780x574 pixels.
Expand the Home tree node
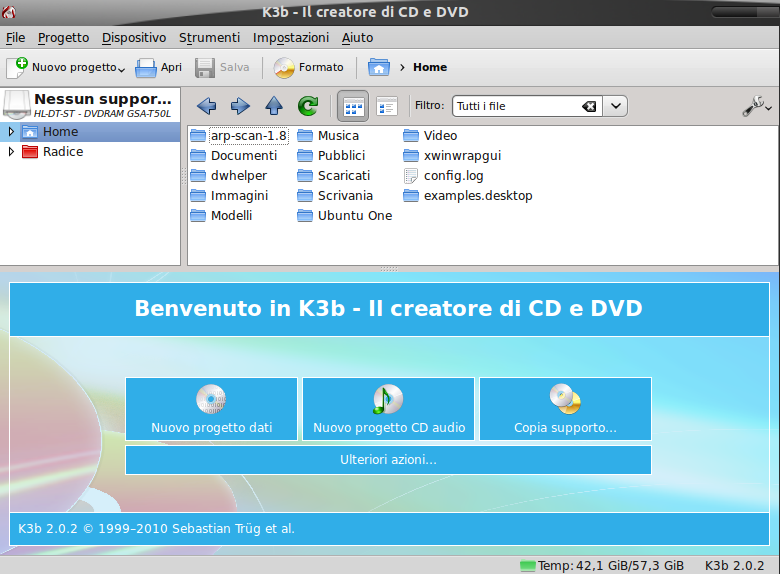tap(11, 131)
